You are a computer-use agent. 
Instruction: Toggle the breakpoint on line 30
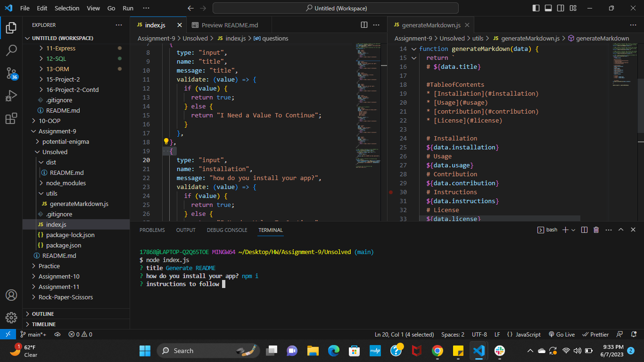point(391,192)
